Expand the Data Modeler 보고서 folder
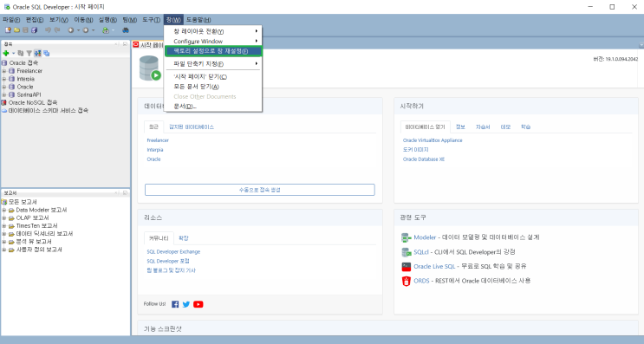This screenshot has width=644, height=344. click(x=4, y=211)
